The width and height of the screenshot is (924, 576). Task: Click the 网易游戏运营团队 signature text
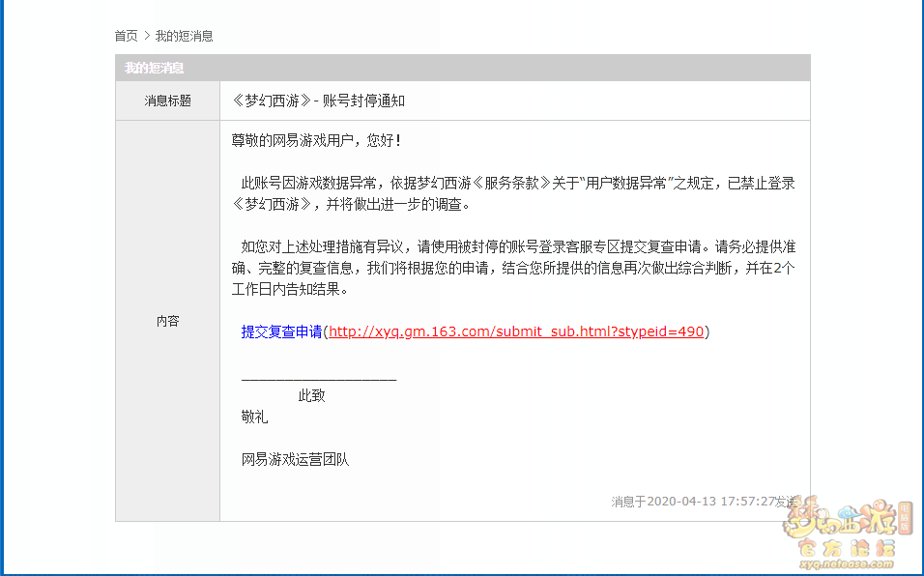295,459
